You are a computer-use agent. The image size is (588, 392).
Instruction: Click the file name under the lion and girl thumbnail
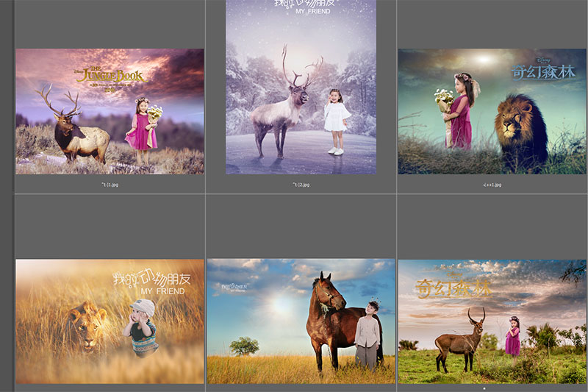pos(492,185)
